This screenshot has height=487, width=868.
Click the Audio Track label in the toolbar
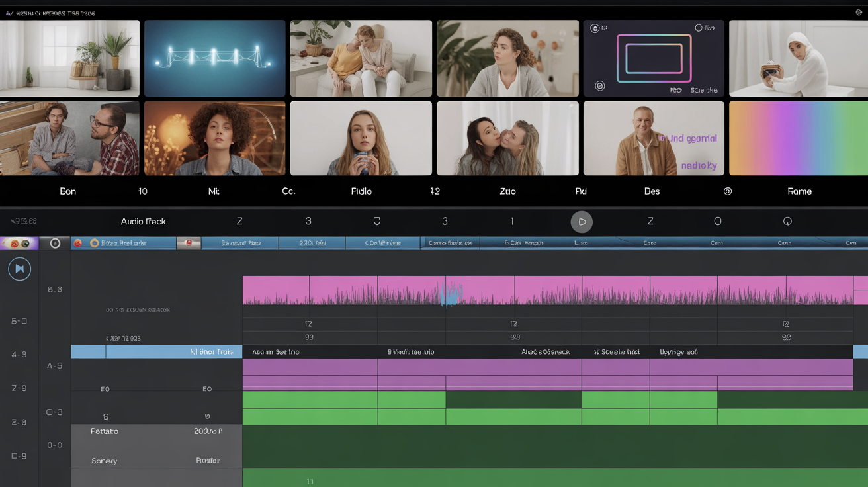tap(143, 222)
